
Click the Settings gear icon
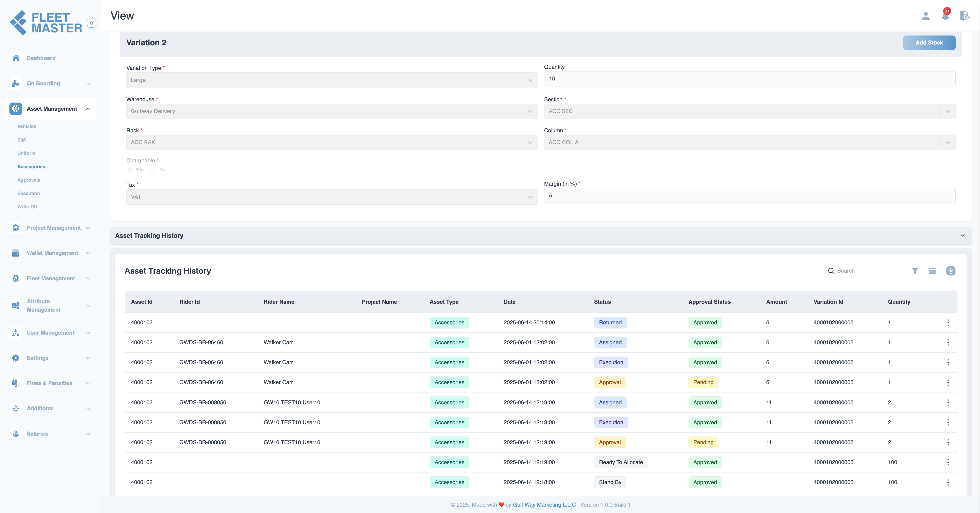click(16, 358)
